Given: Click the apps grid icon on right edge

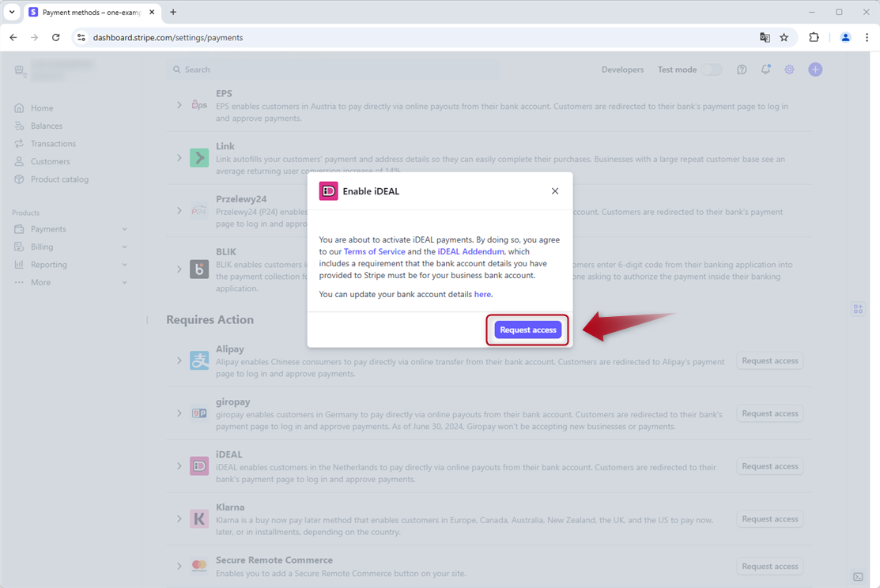Looking at the screenshot, I should pyautogui.click(x=858, y=309).
